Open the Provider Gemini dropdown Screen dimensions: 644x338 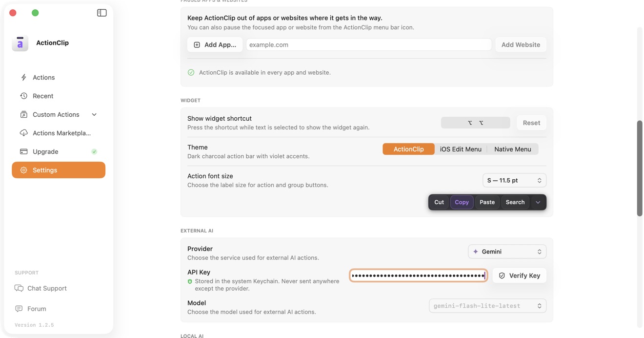pos(507,252)
